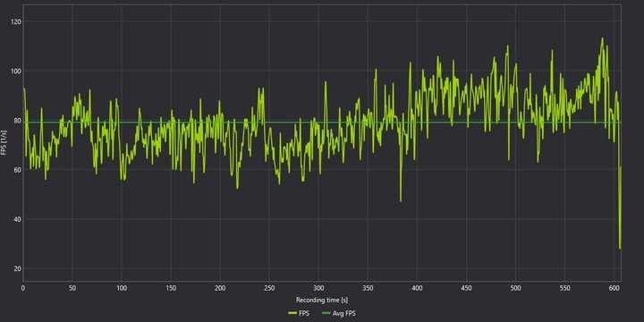This screenshot has height=322, width=644.
Task: Click the 100 label on the FPS axis
Action: (x=17, y=71)
